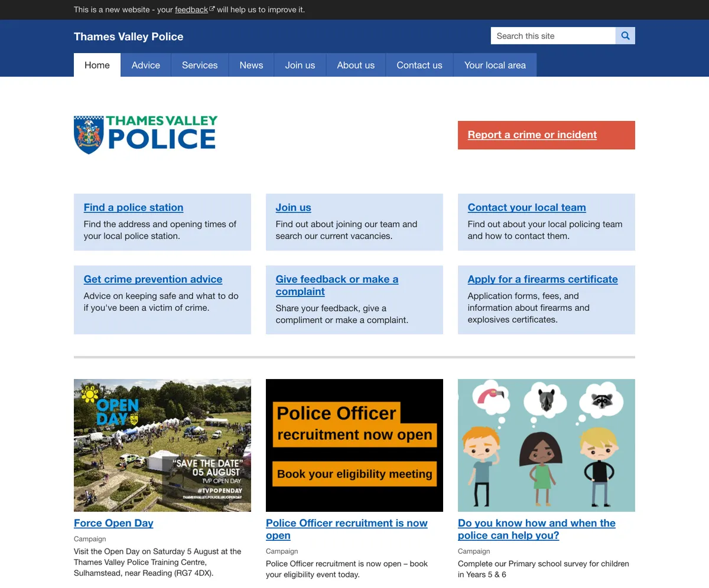Open the Services navigation tab
This screenshot has width=709, height=588.
200,65
